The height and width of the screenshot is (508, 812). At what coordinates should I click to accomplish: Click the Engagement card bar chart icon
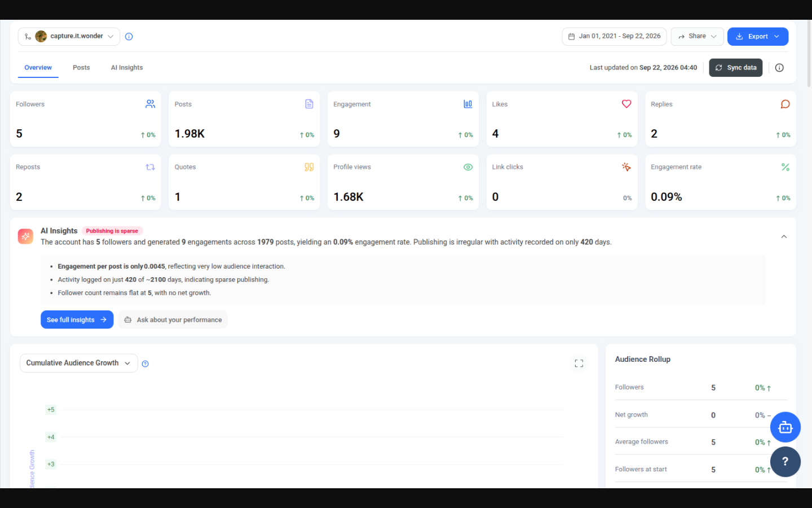tap(467, 104)
